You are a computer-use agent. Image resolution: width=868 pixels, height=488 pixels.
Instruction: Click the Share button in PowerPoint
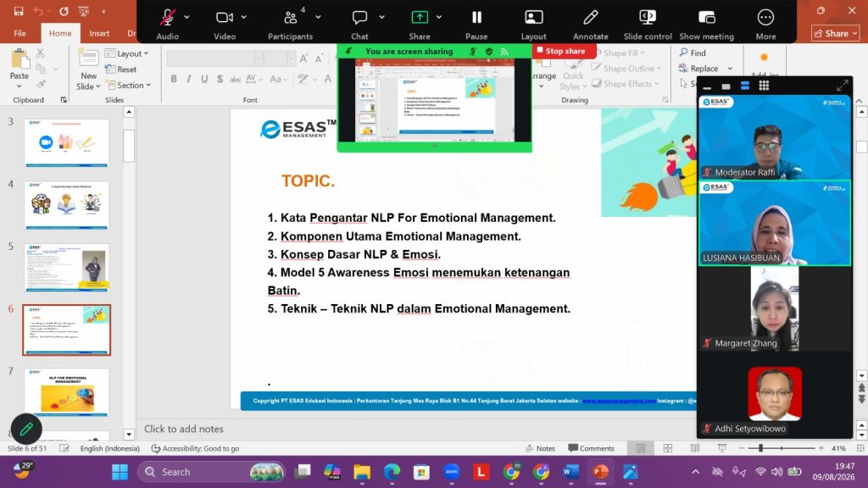click(x=835, y=33)
